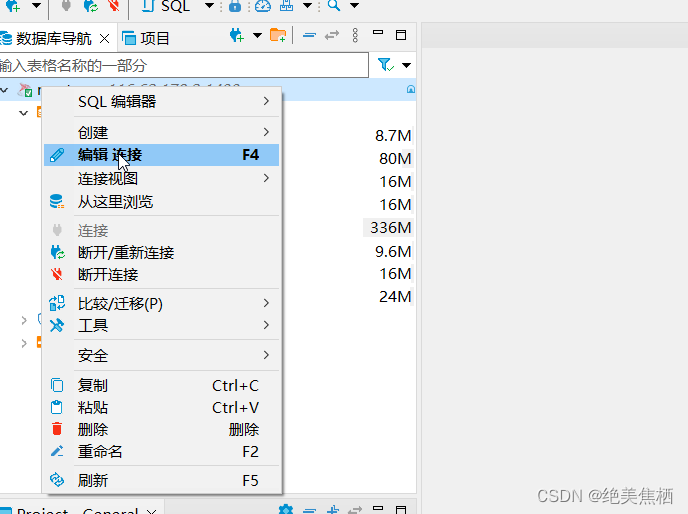The image size is (688, 514).
Task: Open the 创建 submenu
Action: (161, 132)
